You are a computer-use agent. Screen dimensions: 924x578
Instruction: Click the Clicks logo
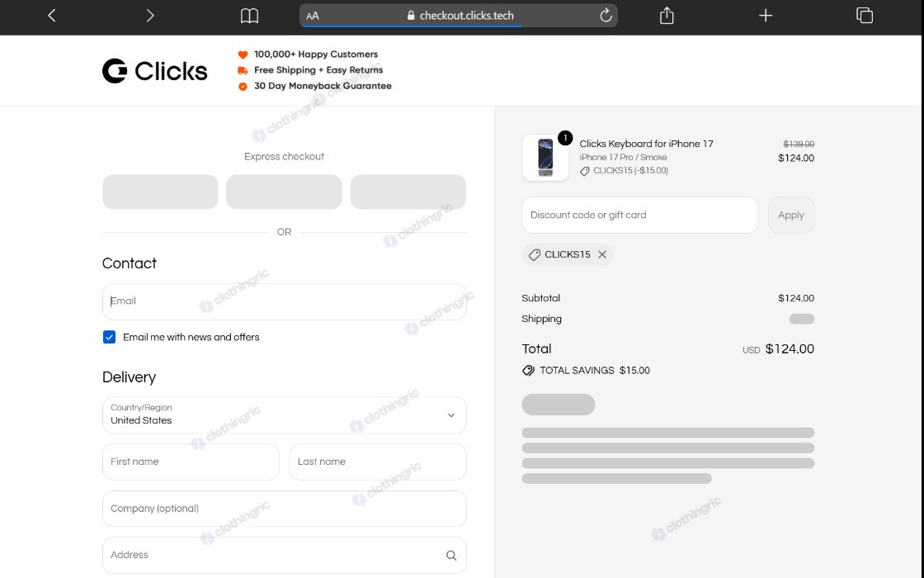(154, 71)
